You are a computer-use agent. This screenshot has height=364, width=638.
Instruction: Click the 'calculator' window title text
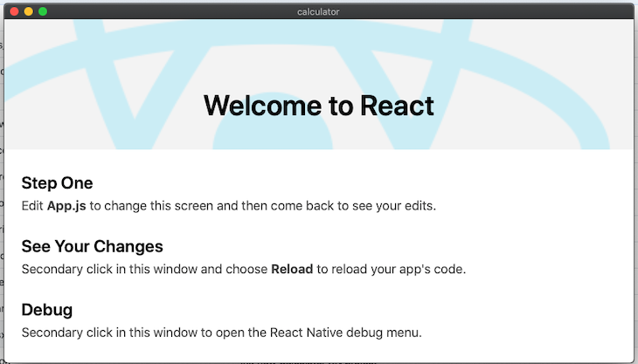coord(318,11)
